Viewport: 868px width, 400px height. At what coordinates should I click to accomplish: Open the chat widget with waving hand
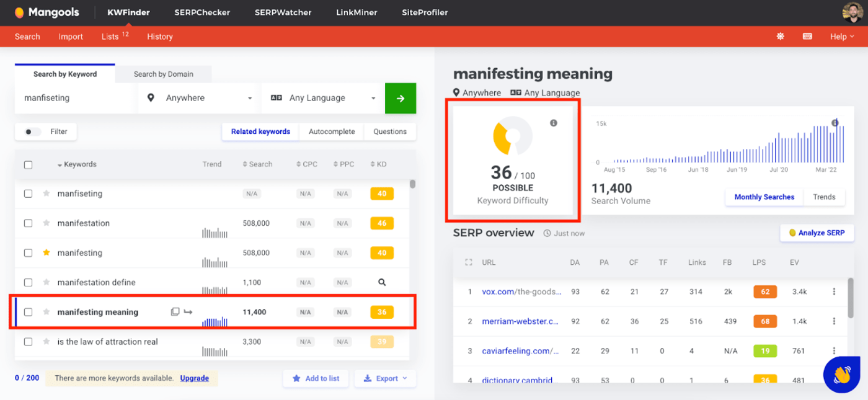coord(841,375)
